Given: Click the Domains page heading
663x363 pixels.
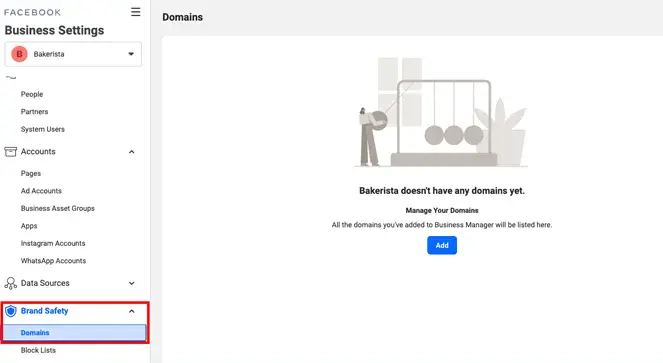Looking at the screenshot, I should (x=183, y=17).
